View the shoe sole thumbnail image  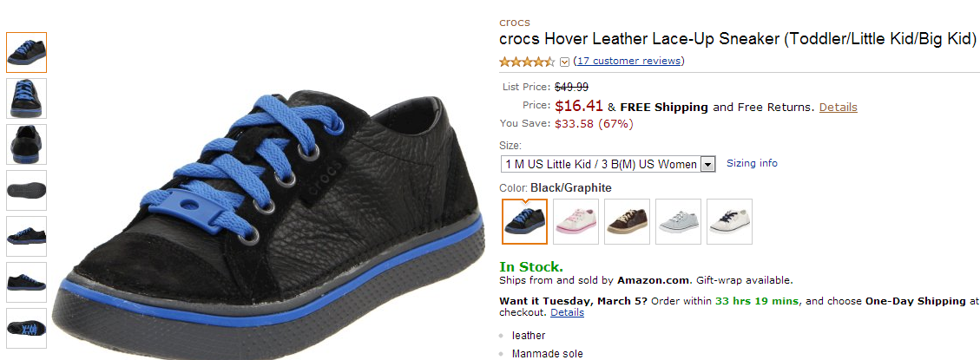[26, 190]
